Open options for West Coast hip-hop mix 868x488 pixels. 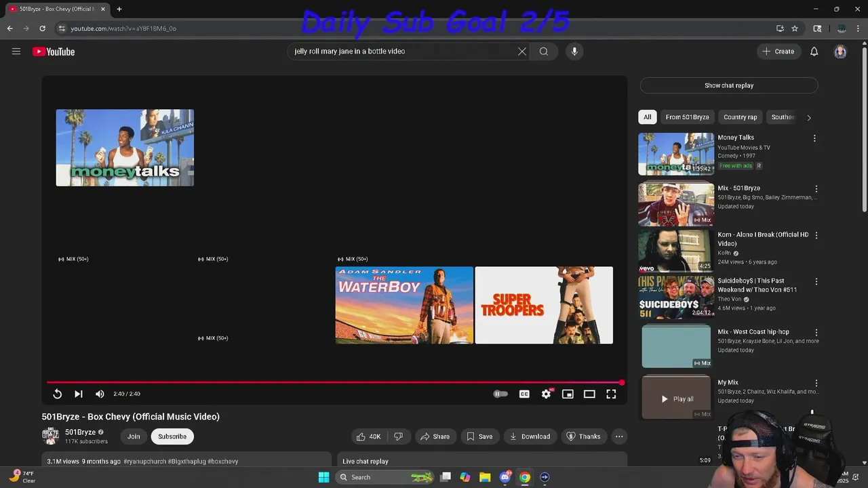tap(816, 333)
